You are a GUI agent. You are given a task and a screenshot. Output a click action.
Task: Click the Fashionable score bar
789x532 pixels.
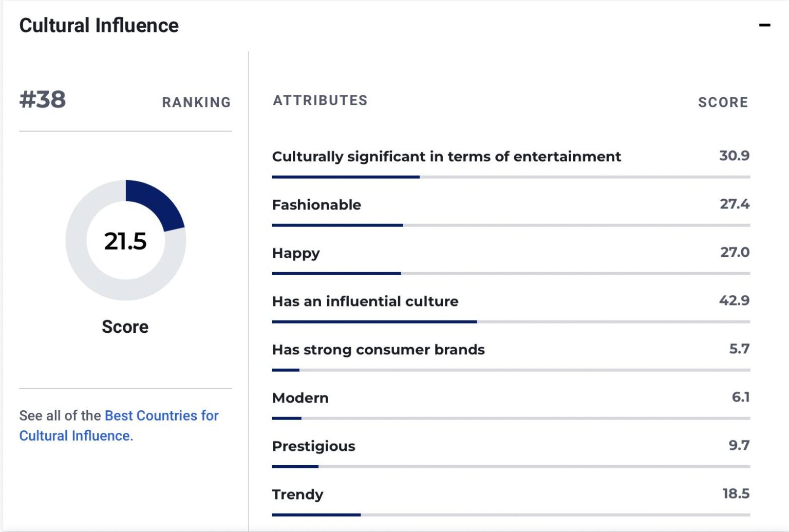[511, 225]
